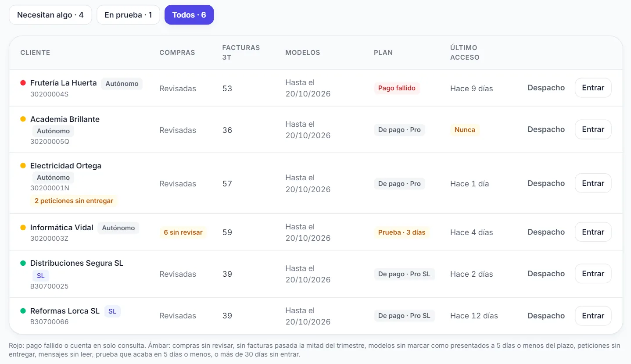Click the 'Cliente' column header
Image resolution: width=631 pixels, height=364 pixels.
[x=35, y=53]
